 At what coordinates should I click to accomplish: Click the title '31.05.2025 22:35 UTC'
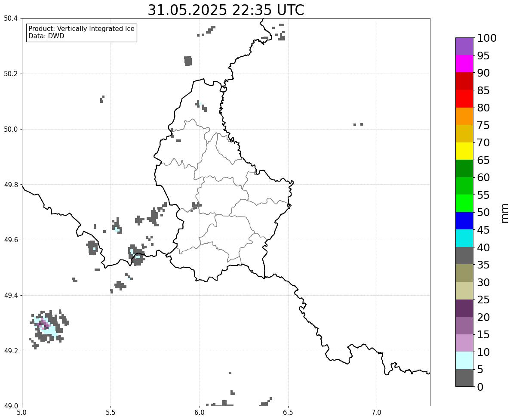(x=226, y=10)
